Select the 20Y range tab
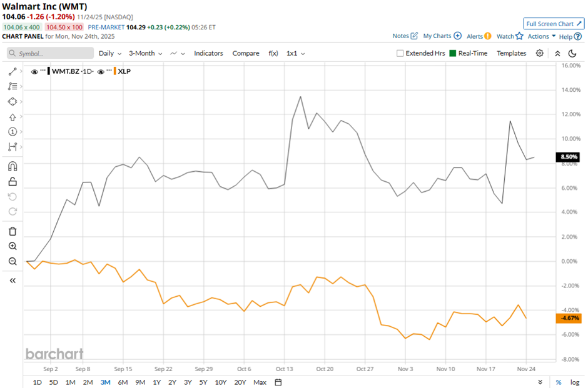The height and width of the screenshot is (388, 588). tap(240, 382)
